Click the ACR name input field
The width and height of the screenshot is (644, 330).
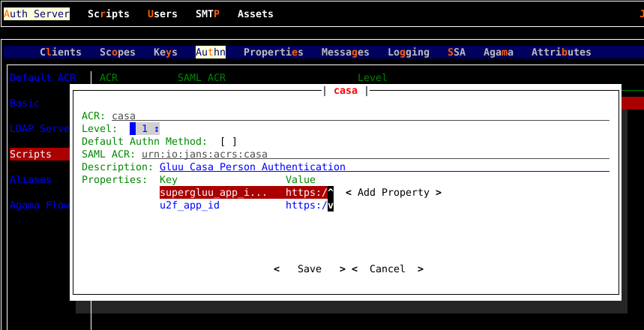(360, 115)
